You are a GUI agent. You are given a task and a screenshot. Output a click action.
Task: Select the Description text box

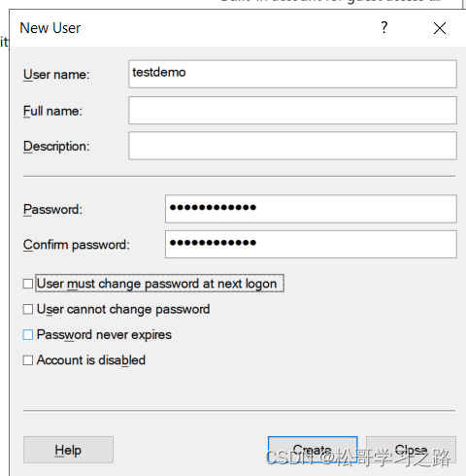pyautogui.click(x=292, y=146)
